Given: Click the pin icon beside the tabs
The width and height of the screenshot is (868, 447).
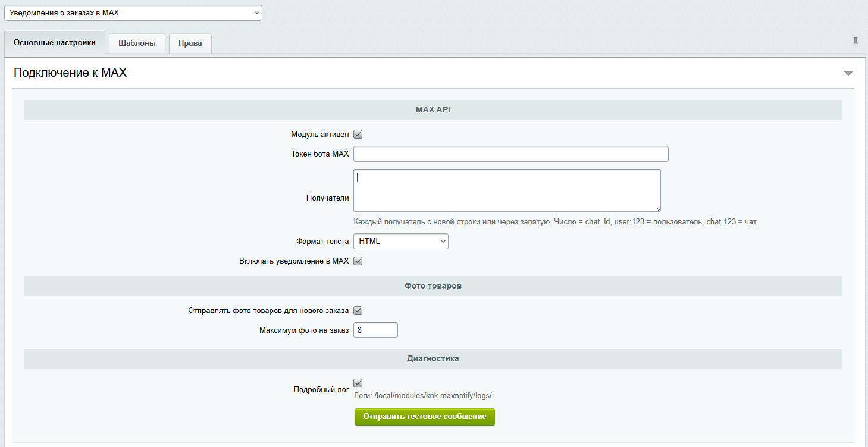Looking at the screenshot, I should pos(856,42).
